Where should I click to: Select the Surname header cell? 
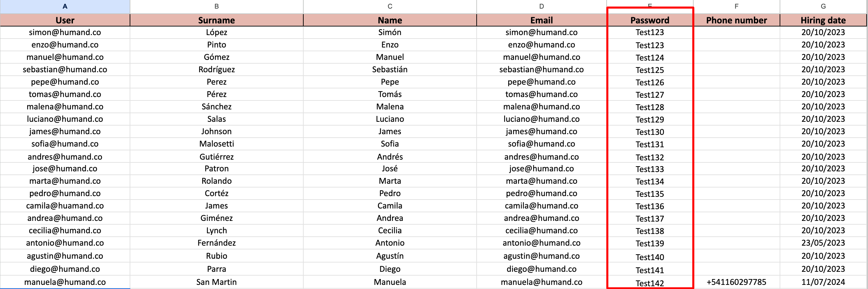(217, 20)
